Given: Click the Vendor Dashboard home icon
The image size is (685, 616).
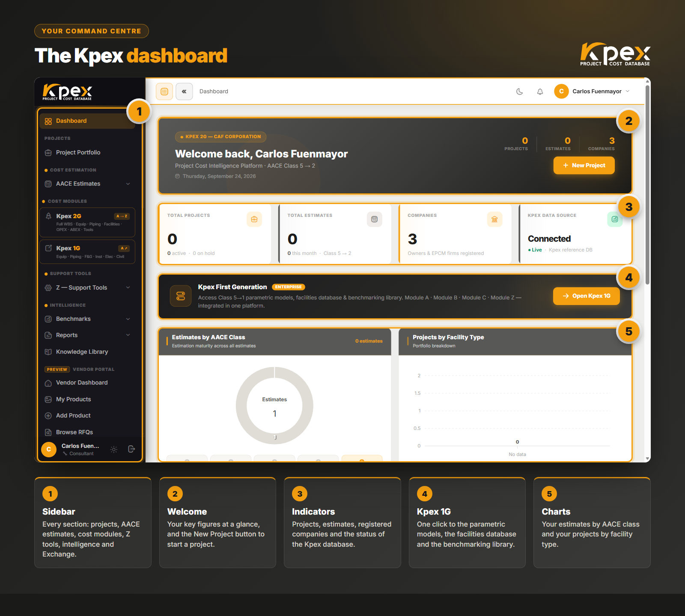Looking at the screenshot, I should point(48,383).
